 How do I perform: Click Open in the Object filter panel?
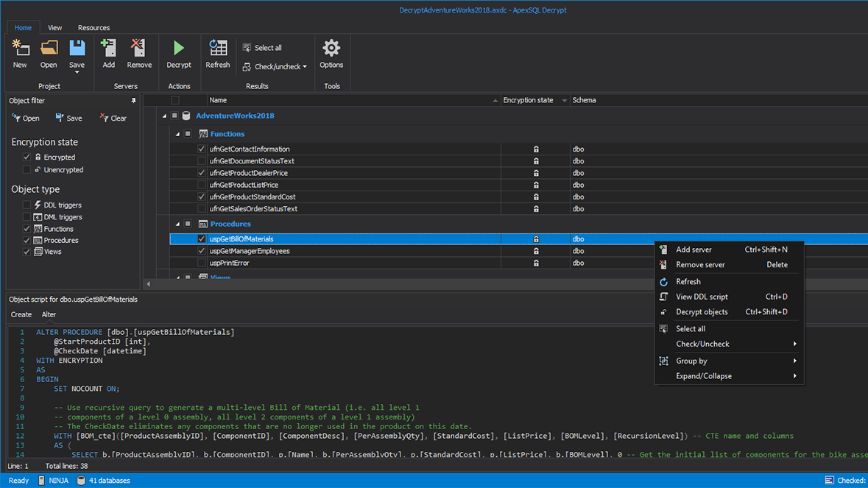pyautogui.click(x=26, y=119)
